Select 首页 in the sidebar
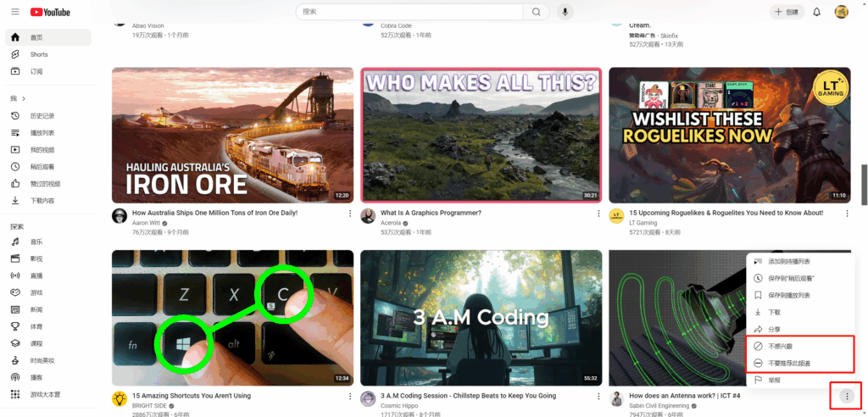This screenshot has width=868, height=417. [x=48, y=37]
